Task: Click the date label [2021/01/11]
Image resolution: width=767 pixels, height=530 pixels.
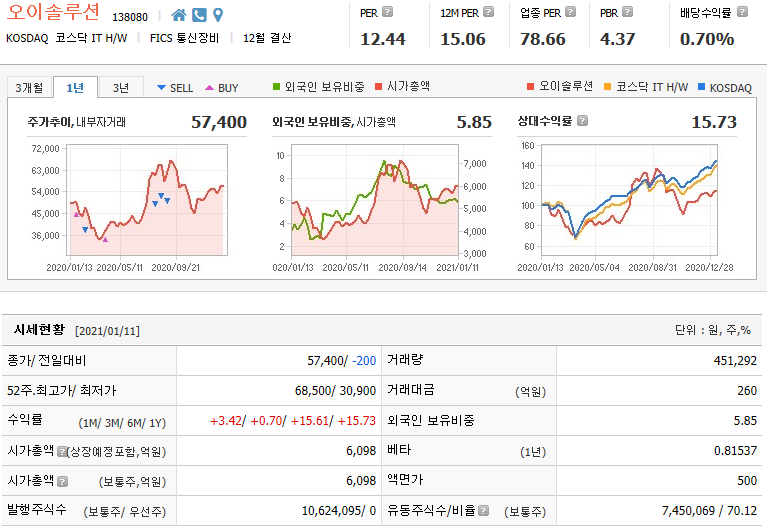Action: tap(107, 331)
